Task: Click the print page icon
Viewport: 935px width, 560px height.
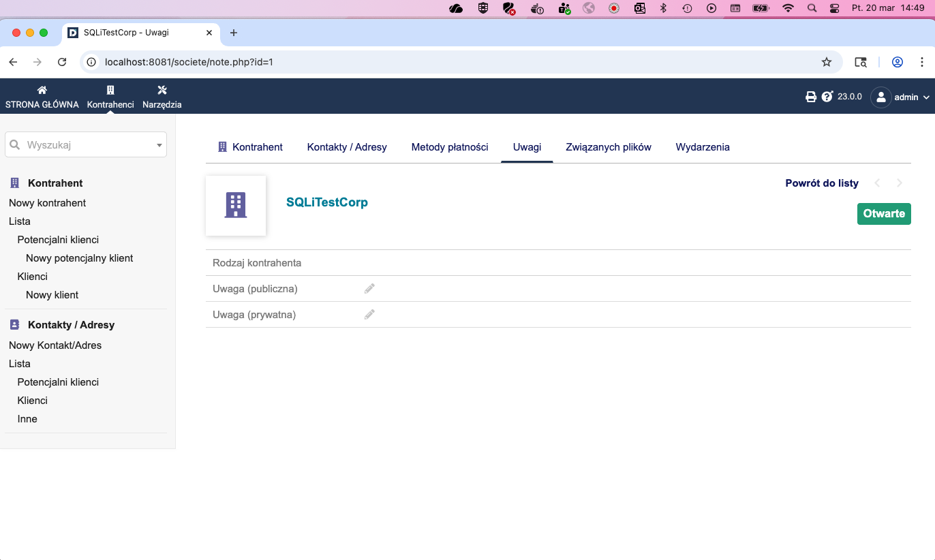Action: [x=811, y=97]
